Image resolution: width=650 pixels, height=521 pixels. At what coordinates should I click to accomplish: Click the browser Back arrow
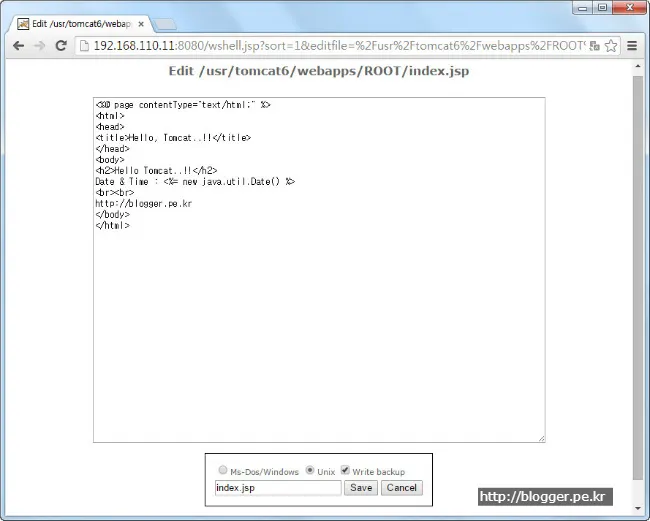[x=18, y=46]
